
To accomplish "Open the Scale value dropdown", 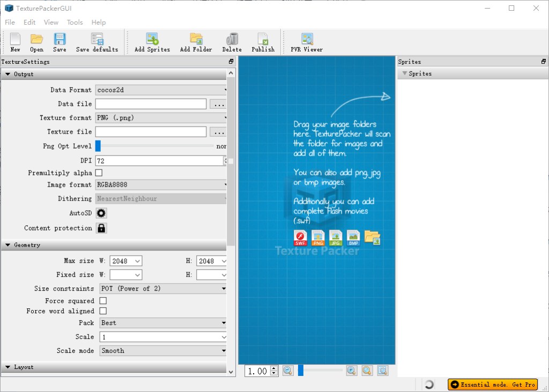I will pos(224,337).
